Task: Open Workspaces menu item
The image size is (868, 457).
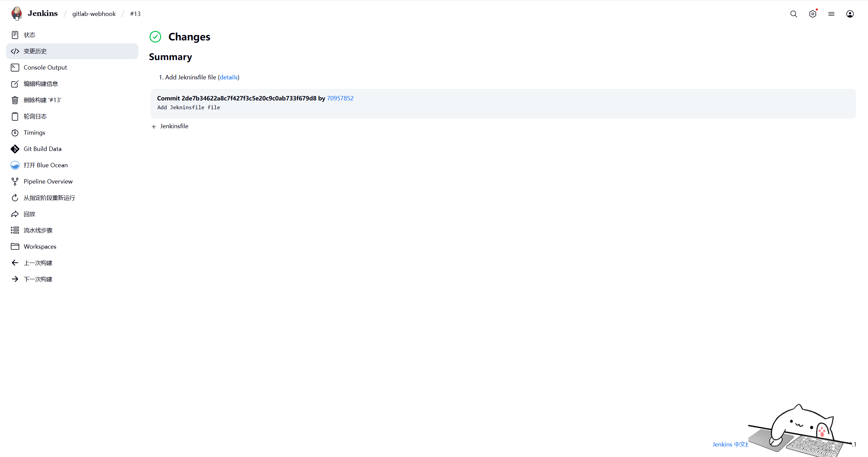Action: pos(72,247)
